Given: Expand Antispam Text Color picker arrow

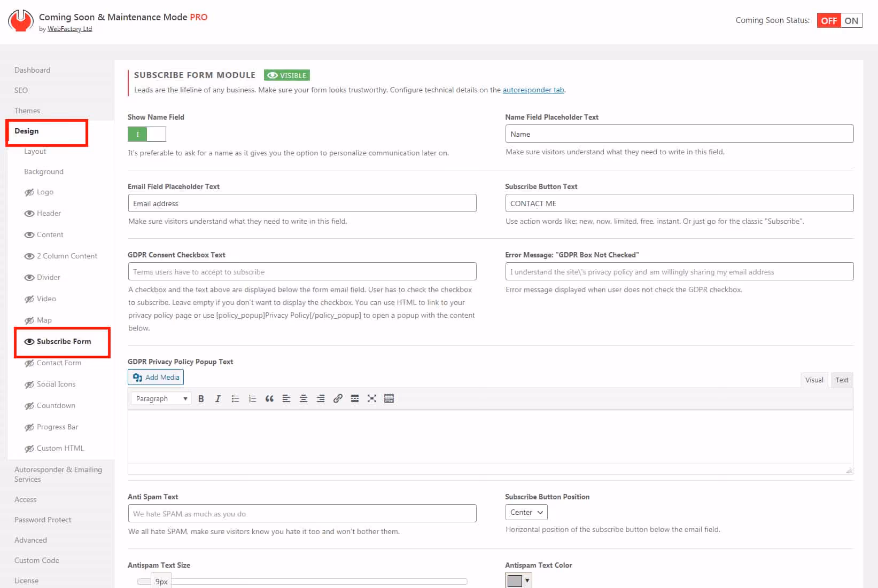Looking at the screenshot, I should point(527,581).
